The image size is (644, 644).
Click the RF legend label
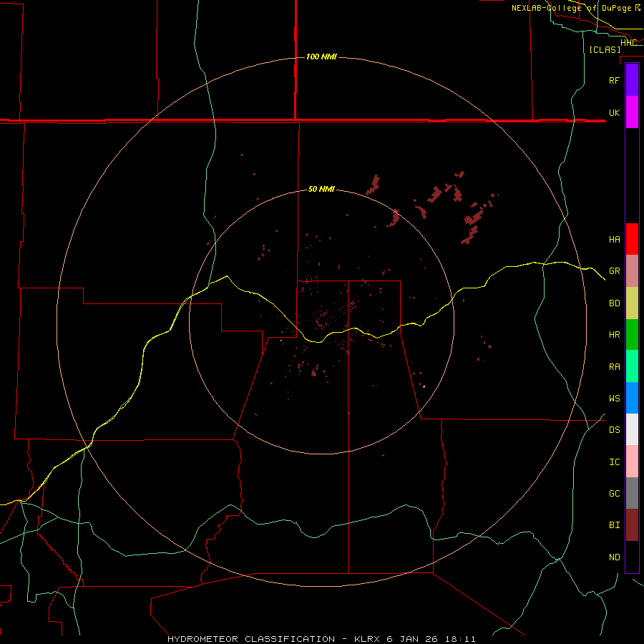[614, 80]
